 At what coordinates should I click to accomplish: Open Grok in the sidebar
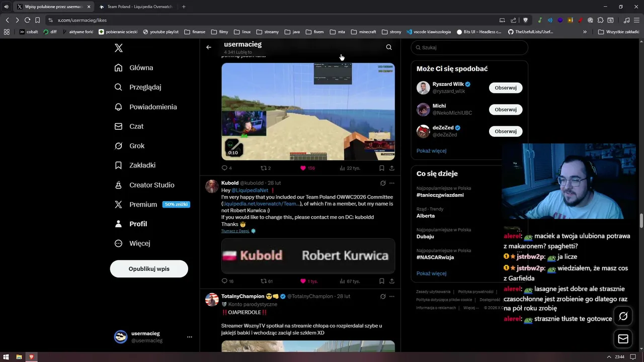pos(129,146)
